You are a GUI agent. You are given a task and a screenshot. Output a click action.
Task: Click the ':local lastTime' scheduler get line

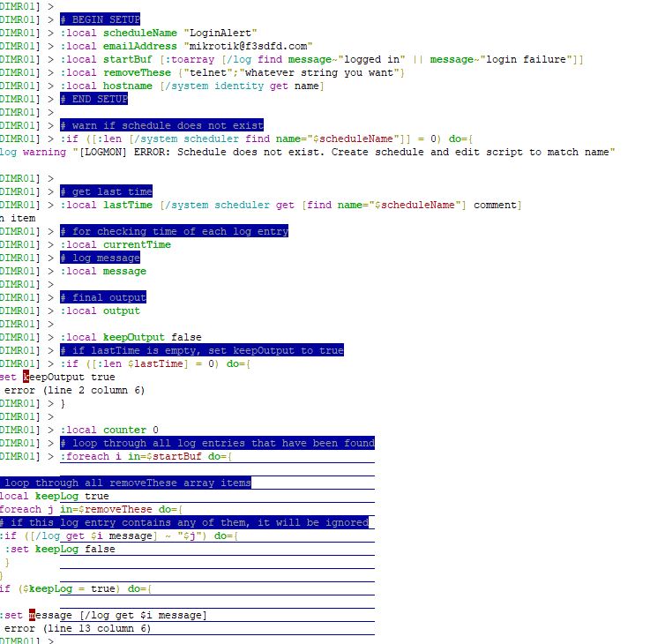(x=291, y=205)
